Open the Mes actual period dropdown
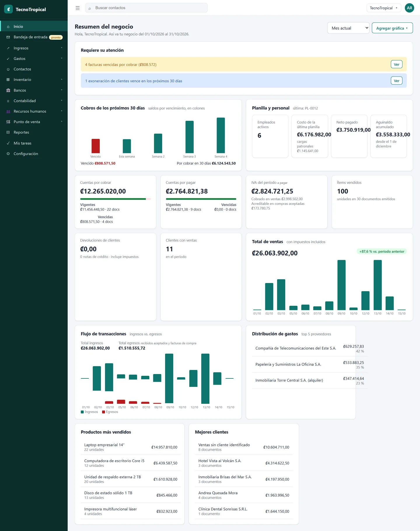Screen dimensions: 420x531 (348, 28)
